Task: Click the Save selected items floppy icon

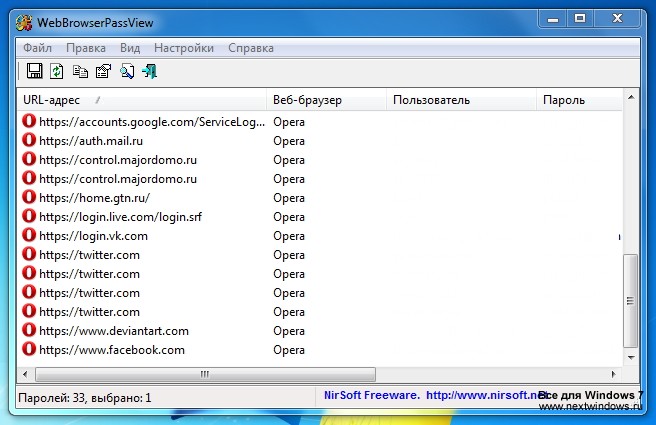Action: coord(34,71)
